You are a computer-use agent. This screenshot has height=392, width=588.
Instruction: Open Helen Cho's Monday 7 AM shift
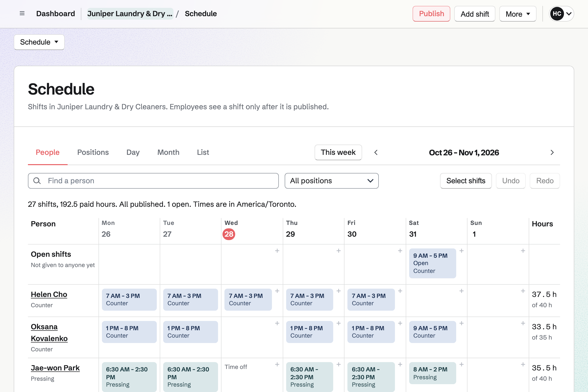point(129,299)
